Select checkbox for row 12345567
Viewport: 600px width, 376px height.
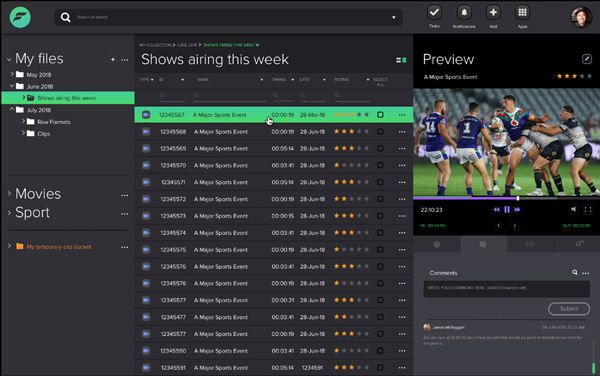click(x=380, y=115)
